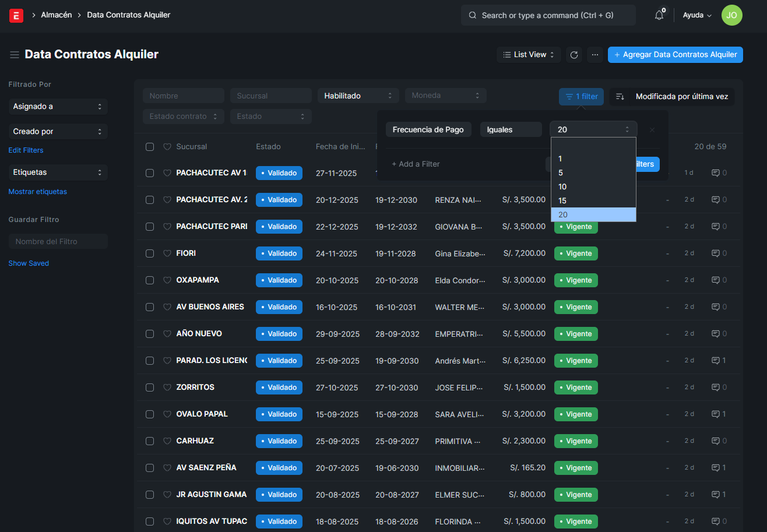This screenshot has height=532, width=767.
Task: Click Agregar Data Contratos Alquiler button
Action: click(x=675, y=55)
